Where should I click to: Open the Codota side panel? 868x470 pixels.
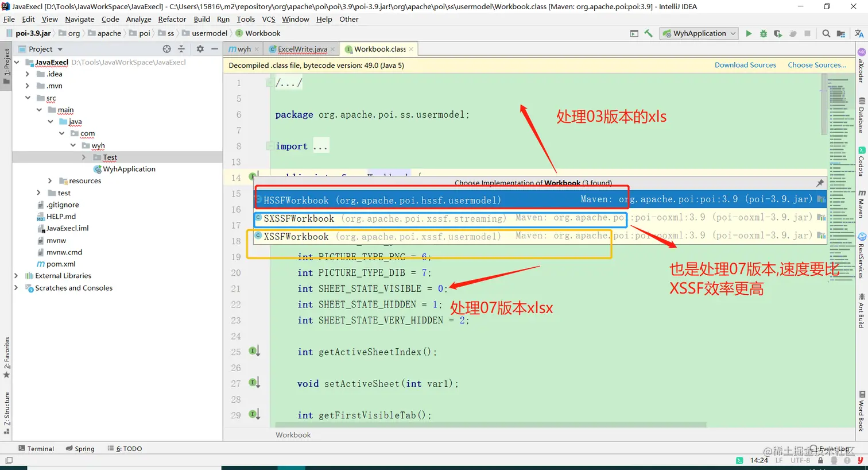[862, 161]
